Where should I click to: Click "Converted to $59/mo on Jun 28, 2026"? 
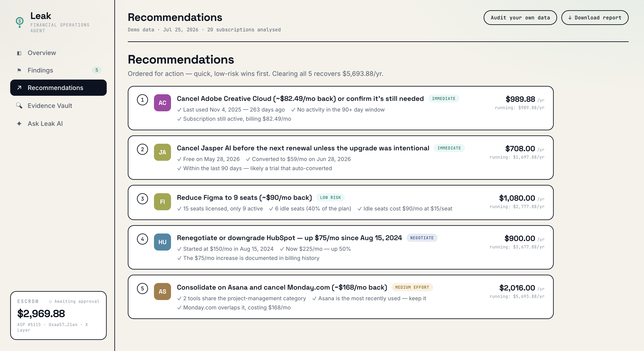(x=298, y=159)
